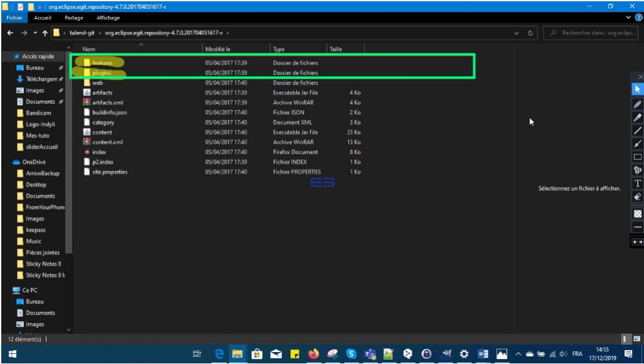This screenshot has height=364, width=644.
Task: Select the rectangle shape tool
Action: click(638, 157)
